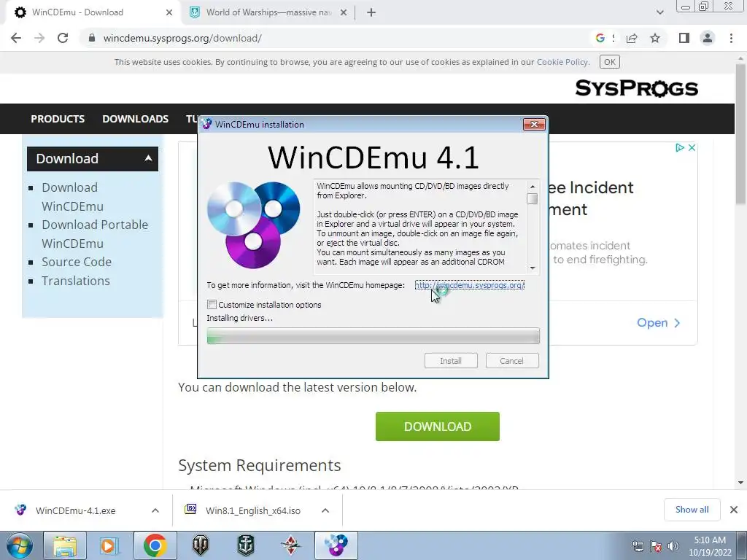Click the installer progress bar
Screen dimensions: 747x560
pyautogui.click(x=373, y=335)
